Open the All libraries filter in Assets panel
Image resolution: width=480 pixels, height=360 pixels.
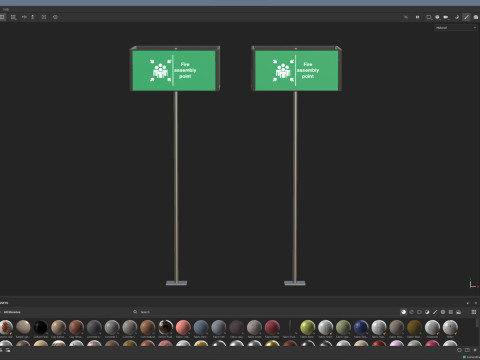point(12,312)
